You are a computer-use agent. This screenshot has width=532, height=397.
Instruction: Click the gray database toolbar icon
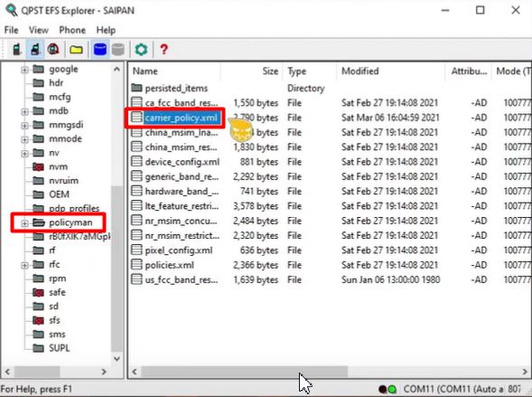[x=118, y=50]
